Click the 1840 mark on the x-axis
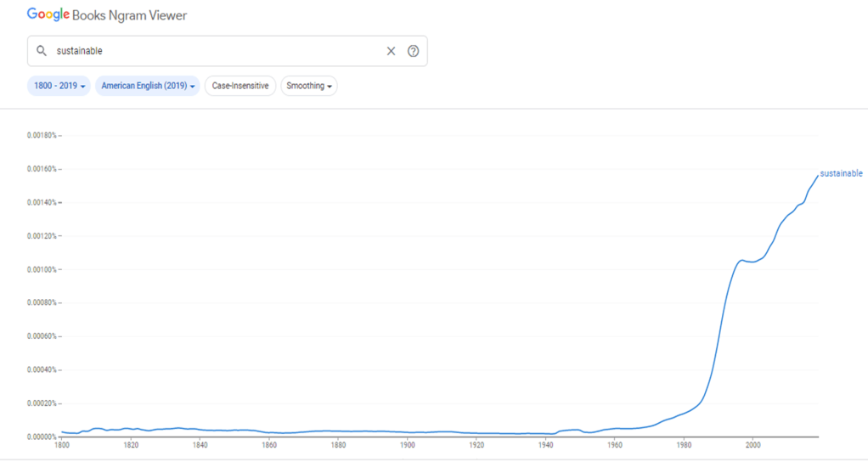The width and height of the screenshot is (868, 462). coord(200,445)
